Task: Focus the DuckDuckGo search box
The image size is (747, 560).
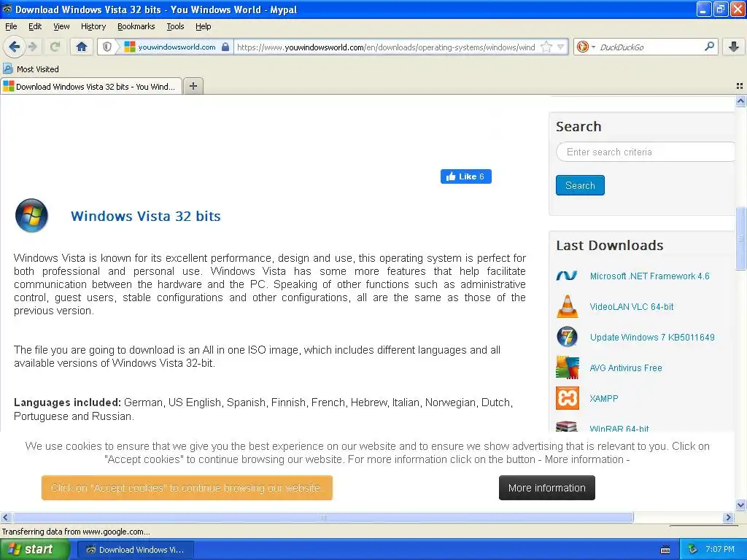Action: pos(649,47)
